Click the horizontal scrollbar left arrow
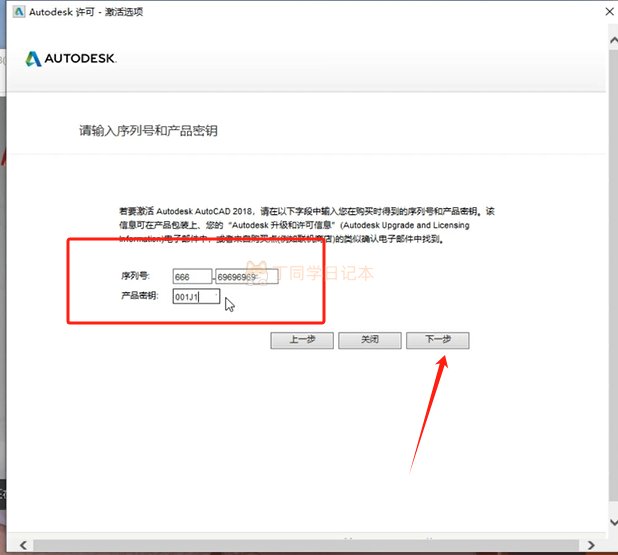This screenshot has height=555, width=618. pyautogui.click(x=23, y=545)
